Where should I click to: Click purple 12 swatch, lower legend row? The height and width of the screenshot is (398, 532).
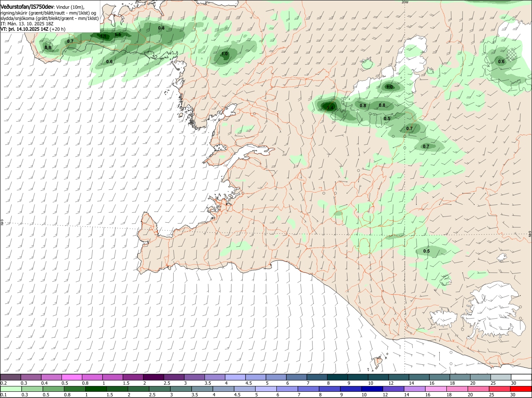393,389
